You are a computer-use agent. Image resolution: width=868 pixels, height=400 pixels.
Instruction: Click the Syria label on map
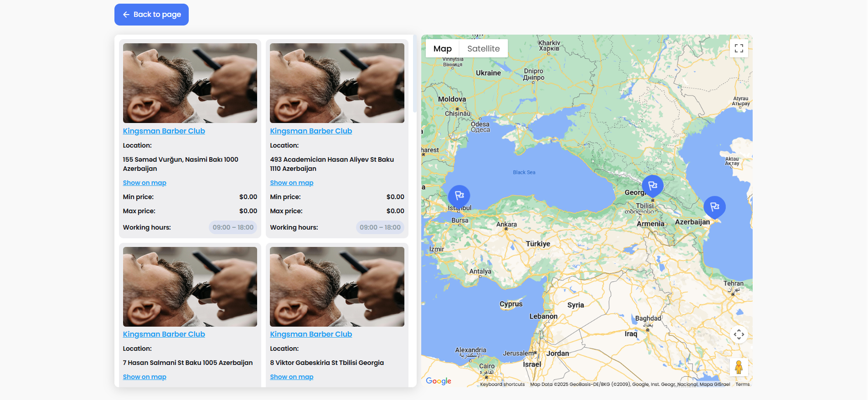pos(576,305)
